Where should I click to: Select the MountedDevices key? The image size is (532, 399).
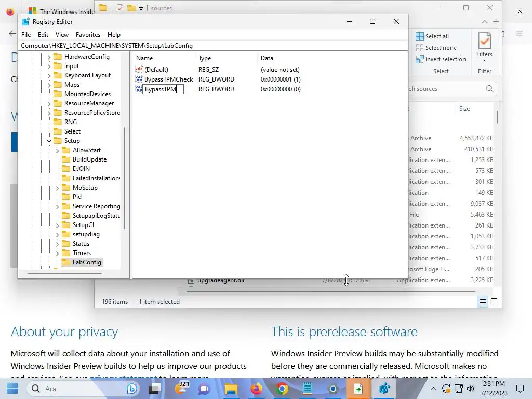coord(87,94)
